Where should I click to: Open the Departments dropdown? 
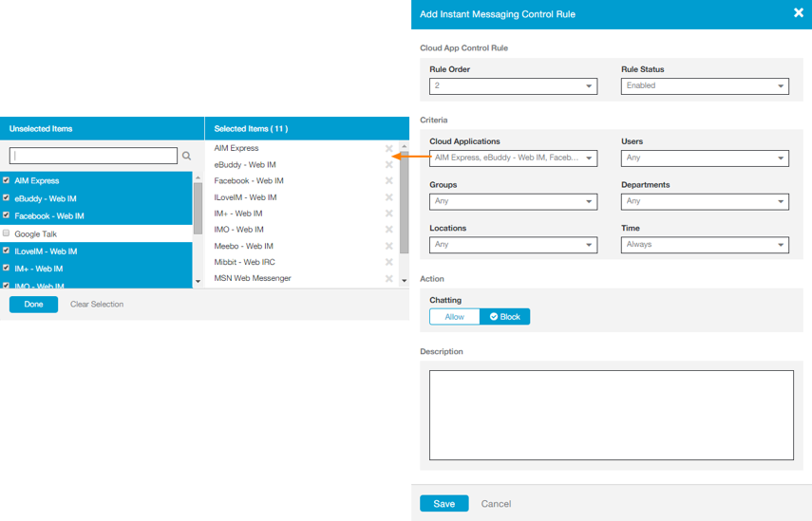coord(705,201)
